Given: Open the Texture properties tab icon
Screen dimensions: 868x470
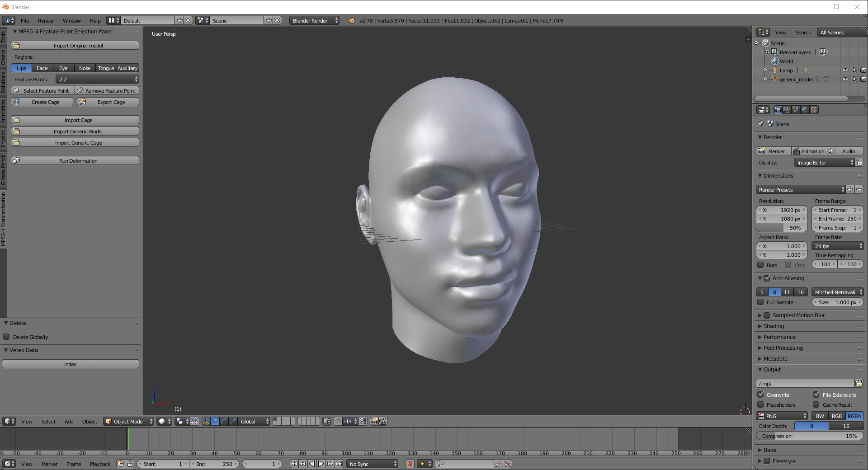Looking at the screenshot, I should [814, 110].
